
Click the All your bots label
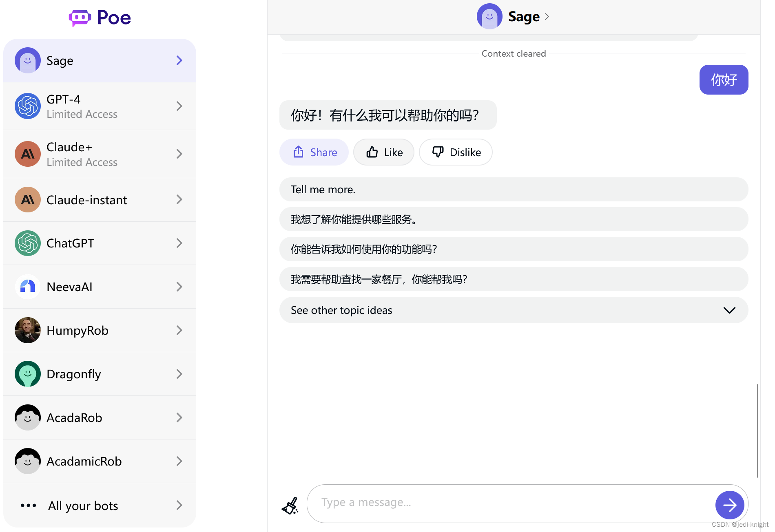pos(83,506)
